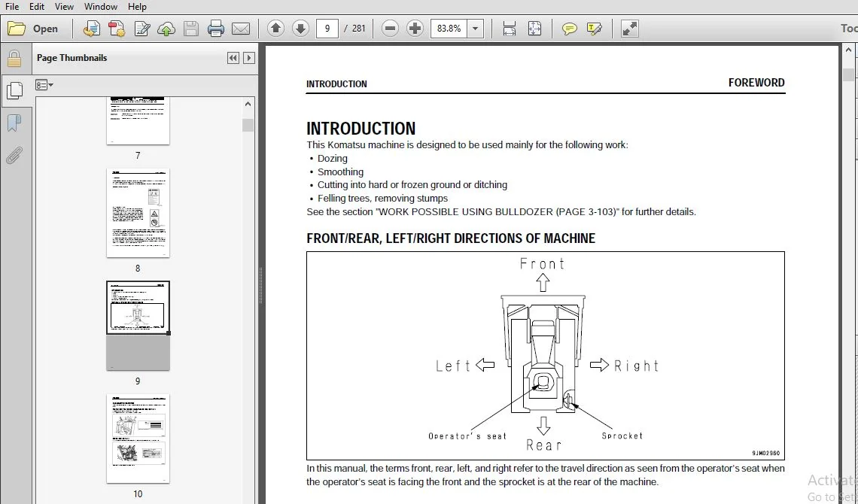Send file by email envelope icon
The image size is (858, 504).
click(241, 29)
